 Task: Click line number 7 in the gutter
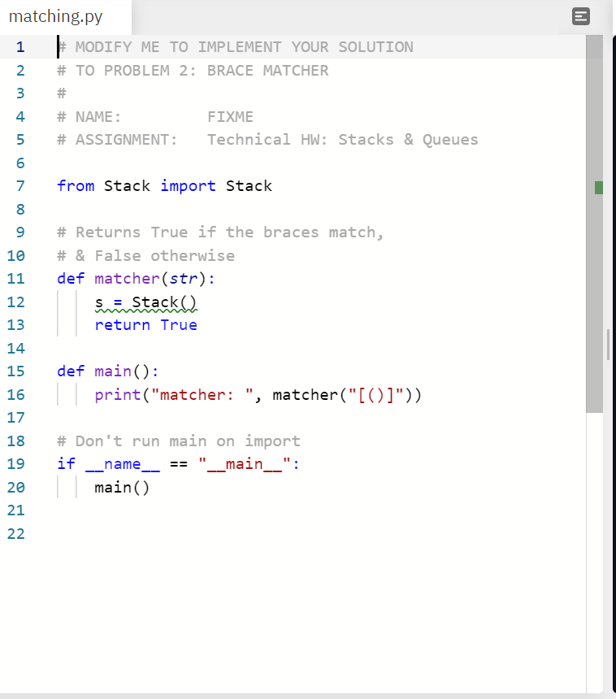20,186
